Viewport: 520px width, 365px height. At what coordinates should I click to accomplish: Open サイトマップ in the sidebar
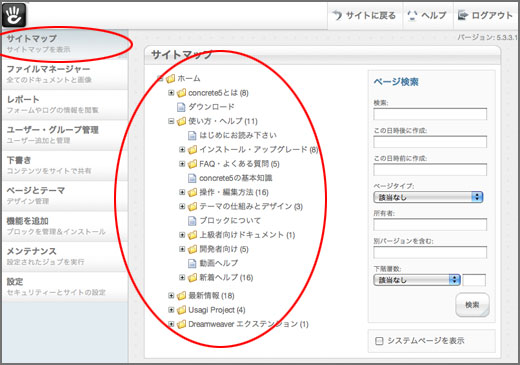pos(65,44)
